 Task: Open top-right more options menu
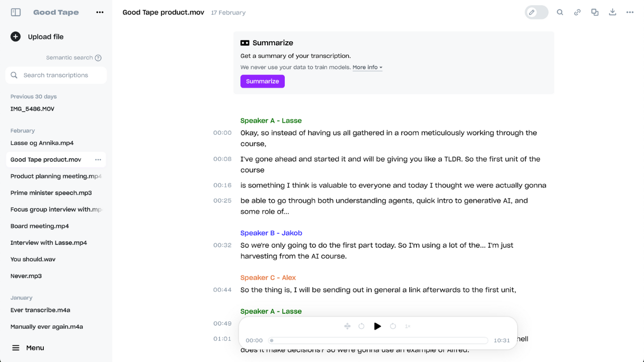[630, 13]
